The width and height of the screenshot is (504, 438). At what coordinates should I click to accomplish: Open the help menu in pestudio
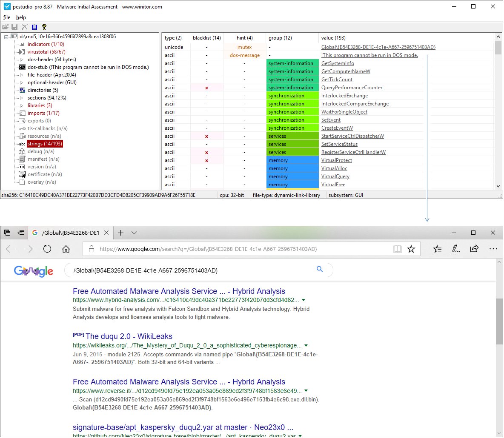pyautogui.click(x=21, y=17)
